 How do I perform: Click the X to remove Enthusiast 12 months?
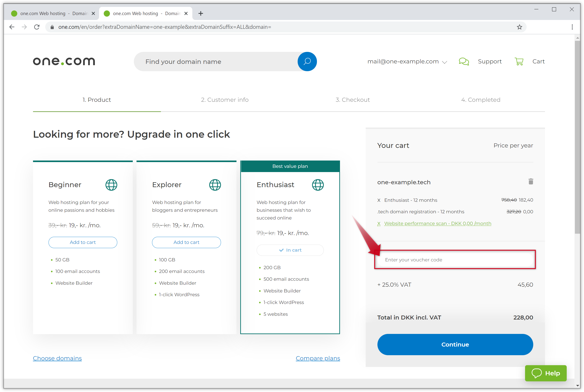379,200
